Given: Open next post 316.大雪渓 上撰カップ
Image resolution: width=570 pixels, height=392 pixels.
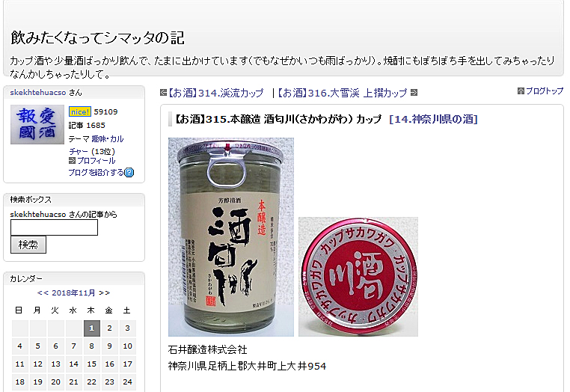Looking at the screenshot, I should pos(343,93).
